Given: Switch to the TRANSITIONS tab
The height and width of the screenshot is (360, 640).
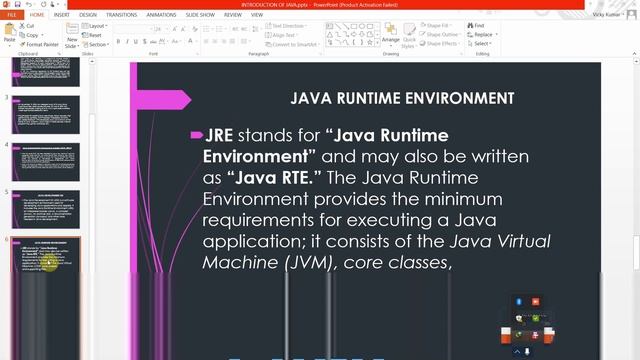Looking at the screenshot, I should click(x=121, y=15).
